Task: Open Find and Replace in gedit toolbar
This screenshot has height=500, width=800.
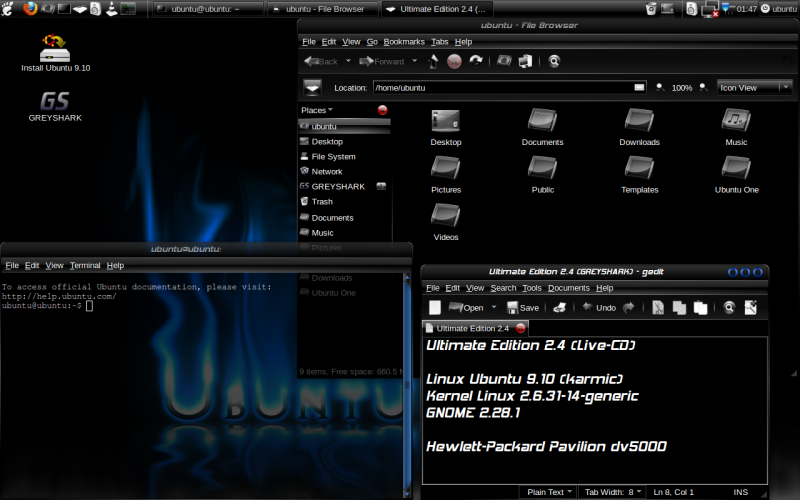Action: point(751,307)
